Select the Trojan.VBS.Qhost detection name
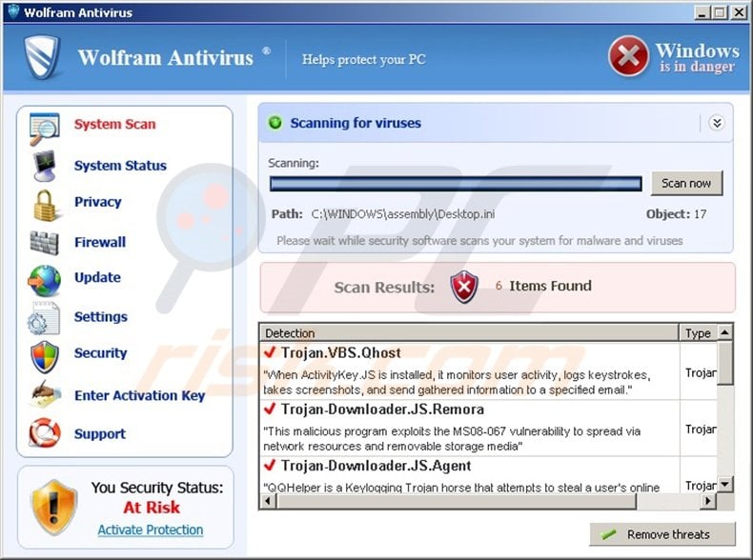 pyautogui.click(x=340, y=352)
